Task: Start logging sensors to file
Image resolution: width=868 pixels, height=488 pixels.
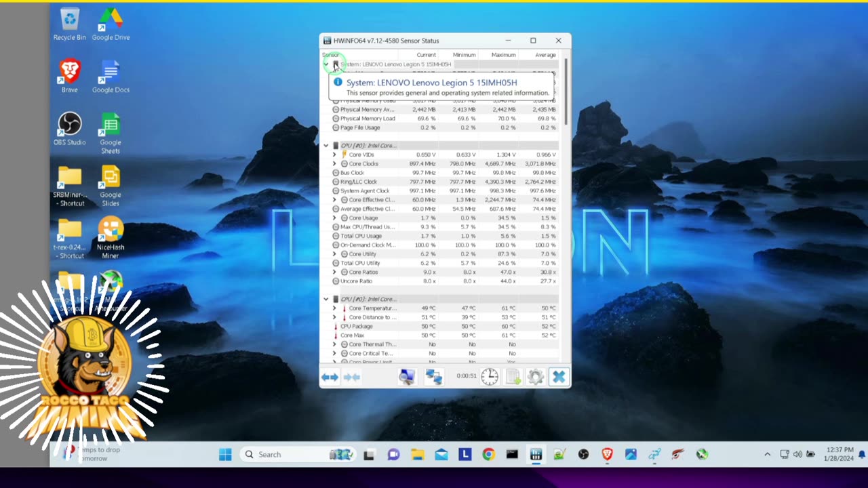Action: pyautogui.click(x=513, y=377)
